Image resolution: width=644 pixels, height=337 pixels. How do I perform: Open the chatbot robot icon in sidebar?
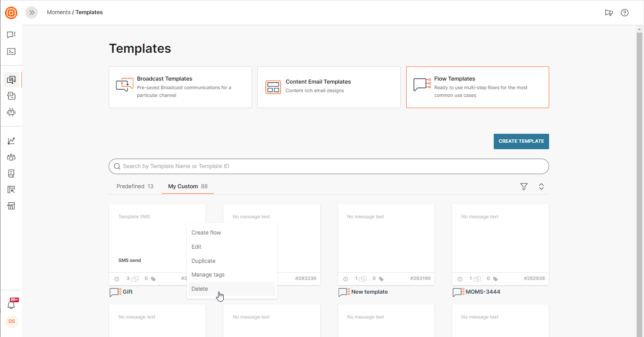click(11, 112)
